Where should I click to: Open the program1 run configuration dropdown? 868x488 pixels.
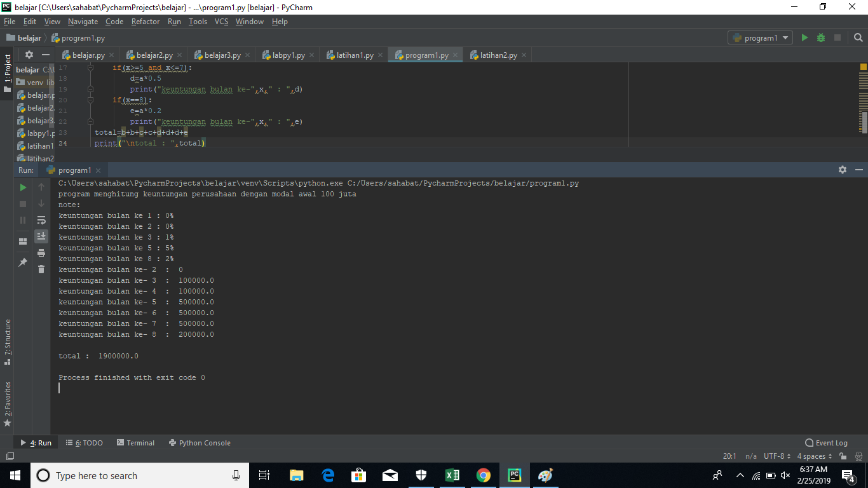coord(760,37)
